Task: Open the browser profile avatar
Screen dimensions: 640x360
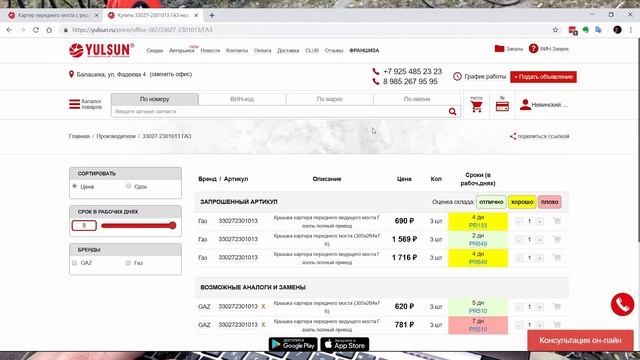Action: [617, 30]
